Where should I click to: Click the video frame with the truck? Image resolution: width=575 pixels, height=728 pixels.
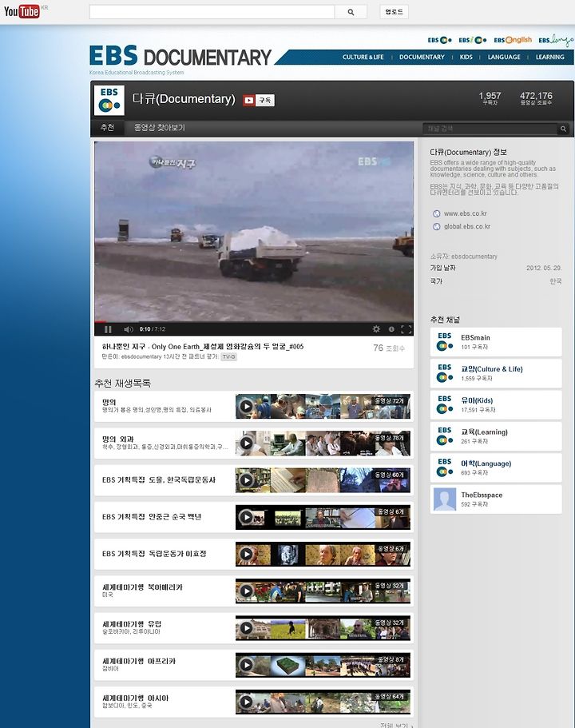click(254, 231)
